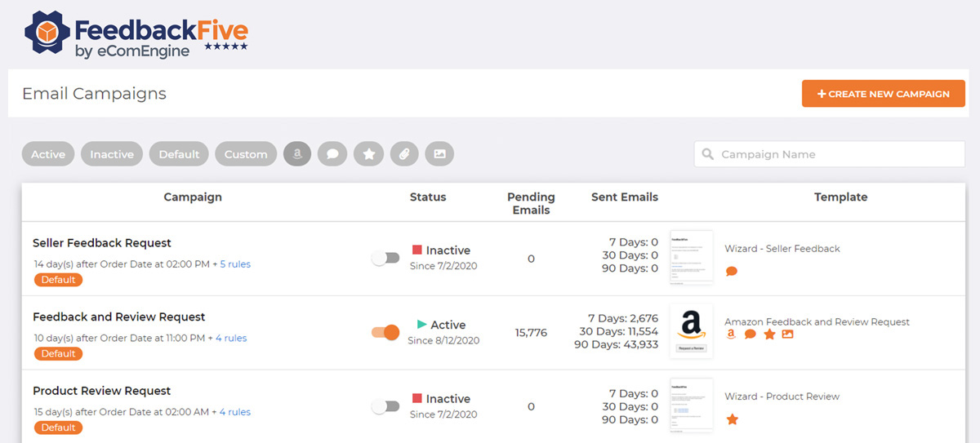
Task: Open Product Review Request's 4 rules link
Action: (x=233, y=412)
